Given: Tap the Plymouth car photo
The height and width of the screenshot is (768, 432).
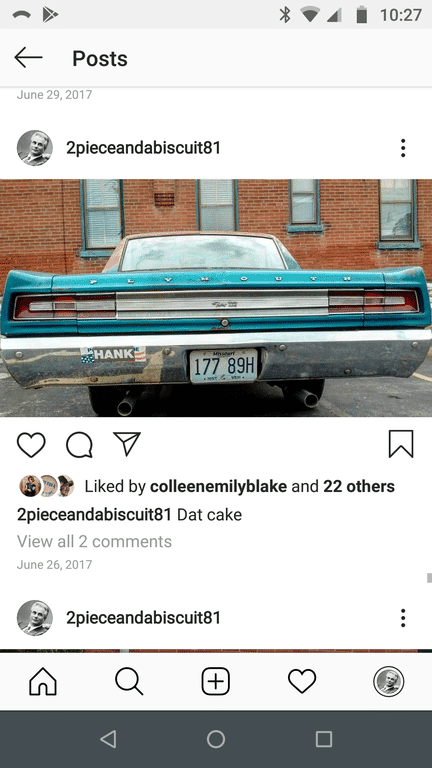Looking at the screenshot, I should click(216, 298).
